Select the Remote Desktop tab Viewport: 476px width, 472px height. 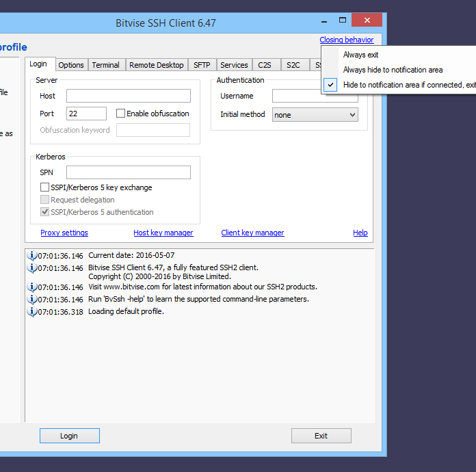click(x=157, y=65)
